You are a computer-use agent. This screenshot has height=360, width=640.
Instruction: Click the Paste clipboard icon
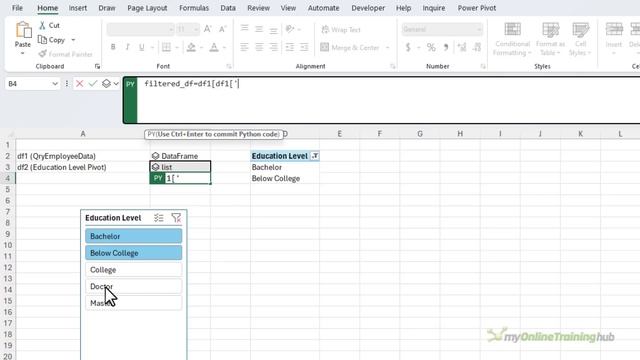(23, 30)
